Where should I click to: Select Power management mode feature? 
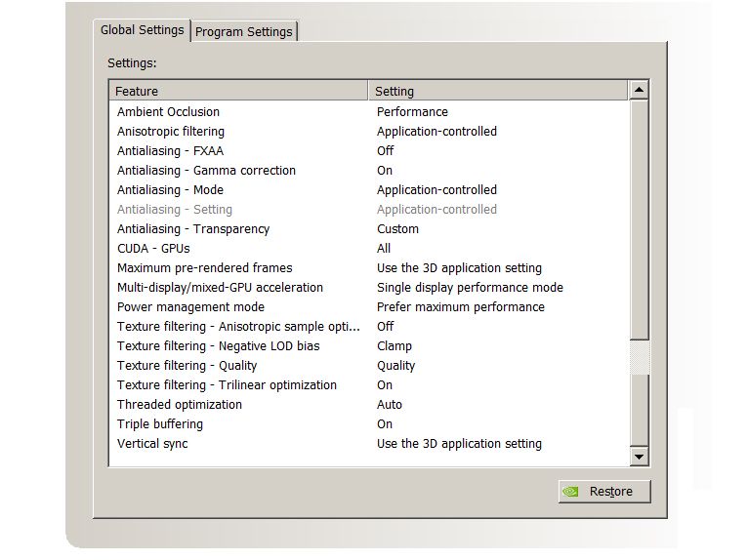(190, 307)
